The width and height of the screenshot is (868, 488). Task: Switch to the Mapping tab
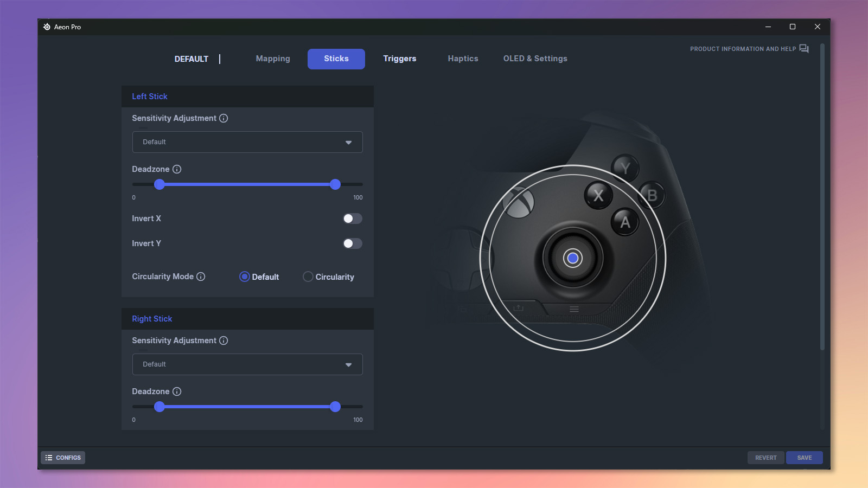click(x=273, y=59)
